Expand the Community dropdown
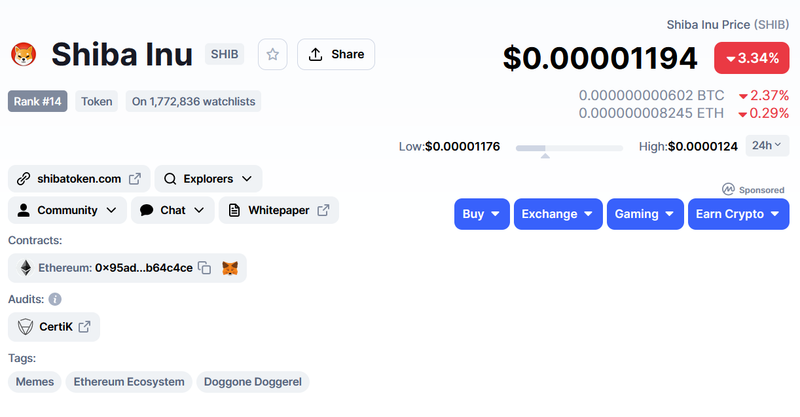The width and height of the screenshot is (800, 417). tap(67, 210)
